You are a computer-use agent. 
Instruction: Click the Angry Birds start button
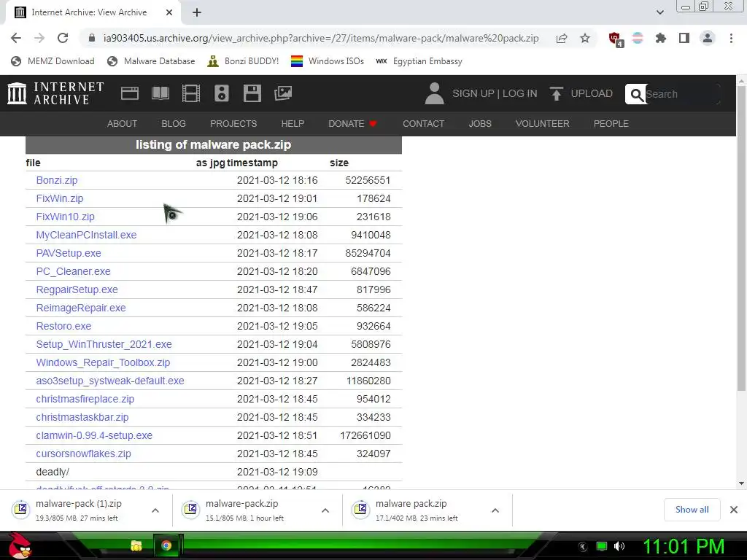[20, 545]
